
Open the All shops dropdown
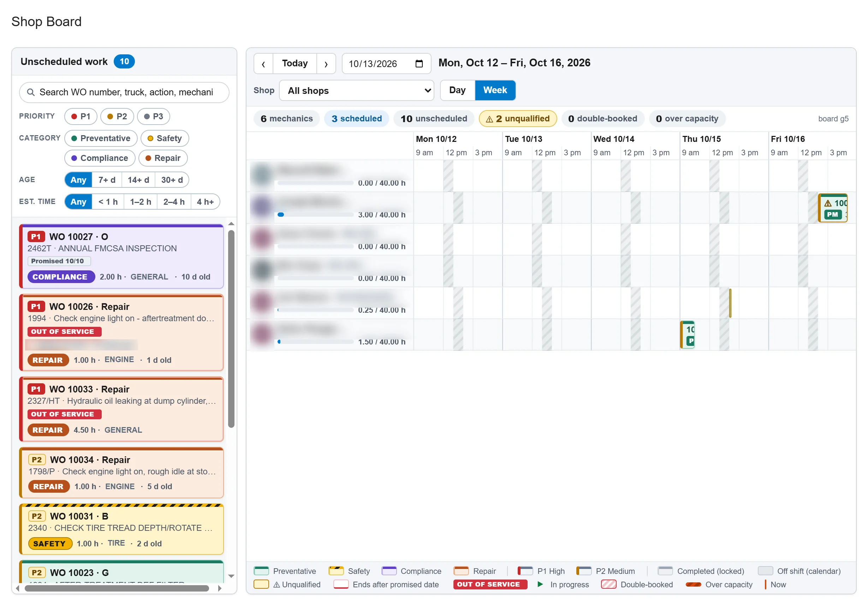pos(357,91)
